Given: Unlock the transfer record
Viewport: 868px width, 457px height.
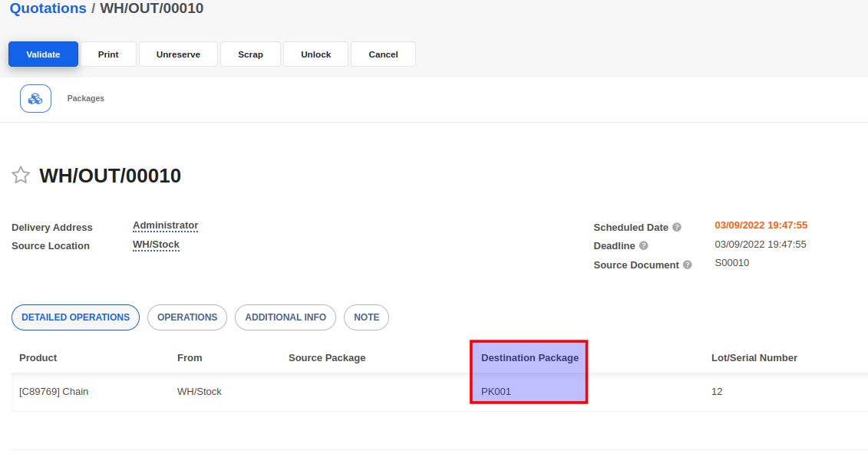Looking at the screenshot, I should (x=315, y=54).
